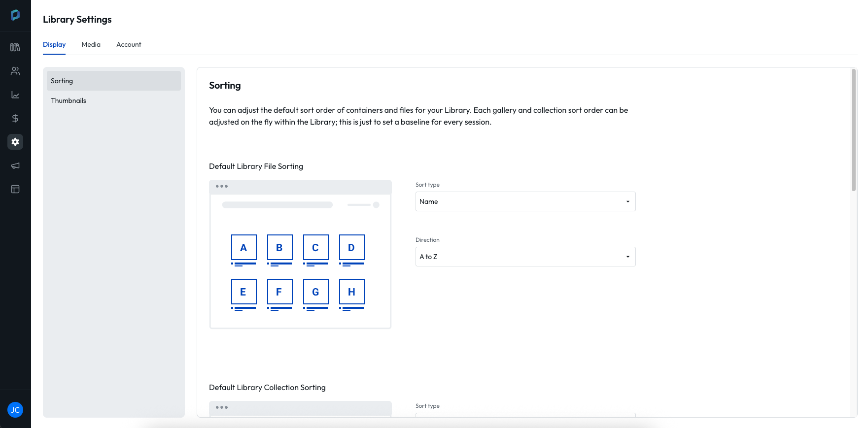Screen dimensions: 868x428
Task: Open the layout template icon in the sidebar
Action: 15,189
